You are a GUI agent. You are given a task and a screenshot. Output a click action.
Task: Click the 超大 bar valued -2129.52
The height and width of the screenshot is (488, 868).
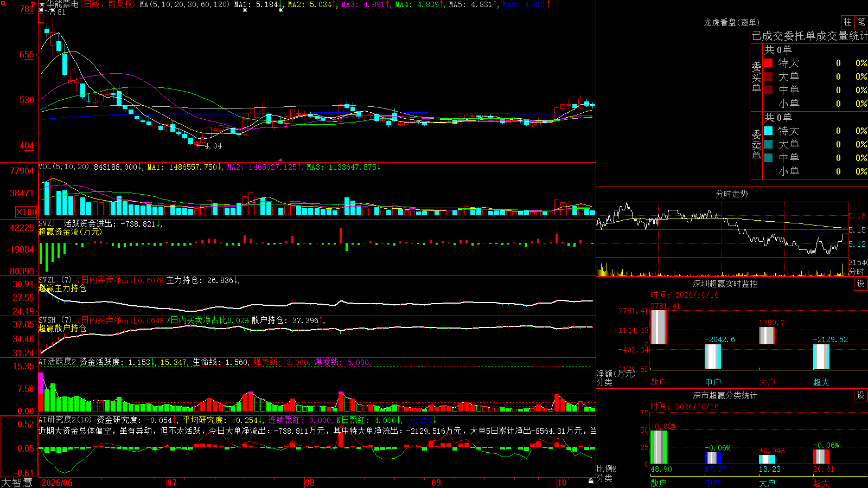pyautogui.click(x=821, y=357)
